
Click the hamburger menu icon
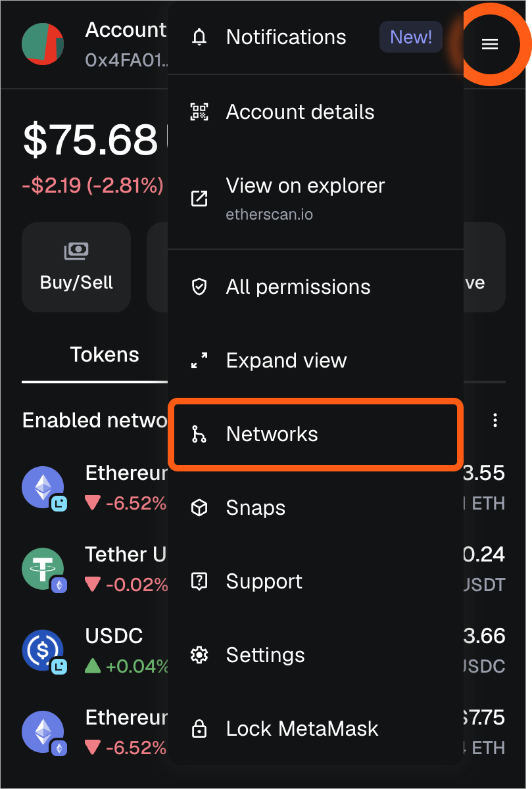tap(490, 44)
